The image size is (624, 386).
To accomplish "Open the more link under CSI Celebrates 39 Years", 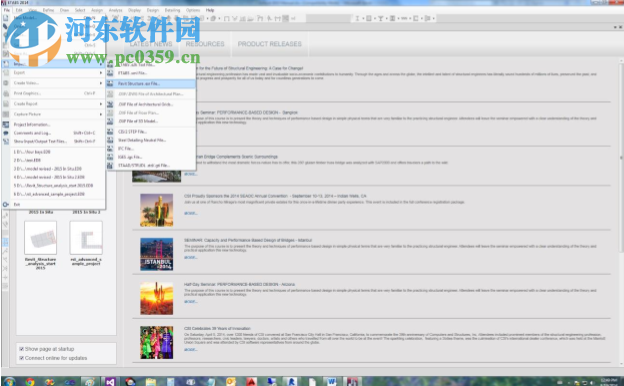I will 190,350.
